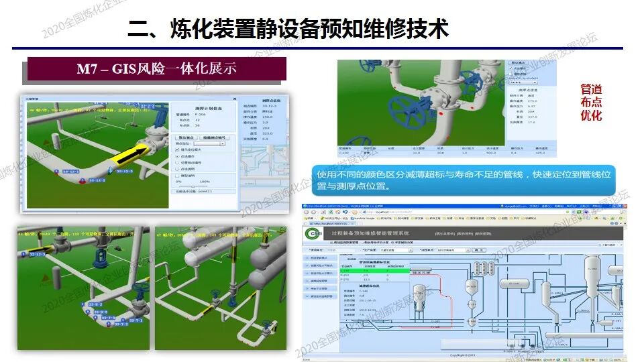Close the 3D pipeline viewer dialog
The image size is (644, 362).
click(235, 99)
